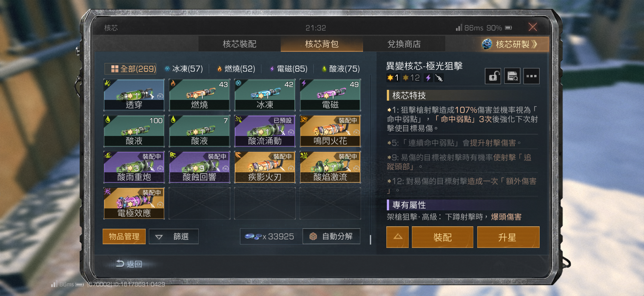This screenshot has height=296, width=644.
Task: Filter cores by 電磁(85) category
Action: point(289,69)
